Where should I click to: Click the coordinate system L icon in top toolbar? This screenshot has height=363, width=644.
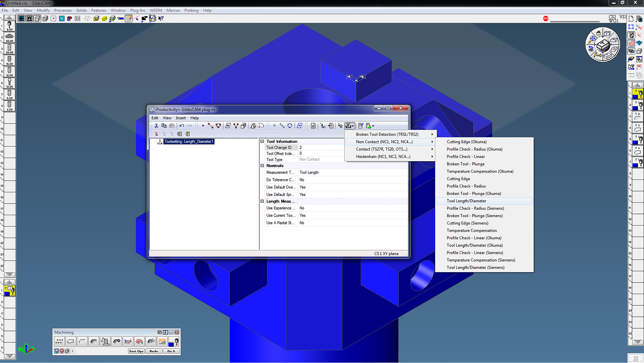click(x=62, y=18)
